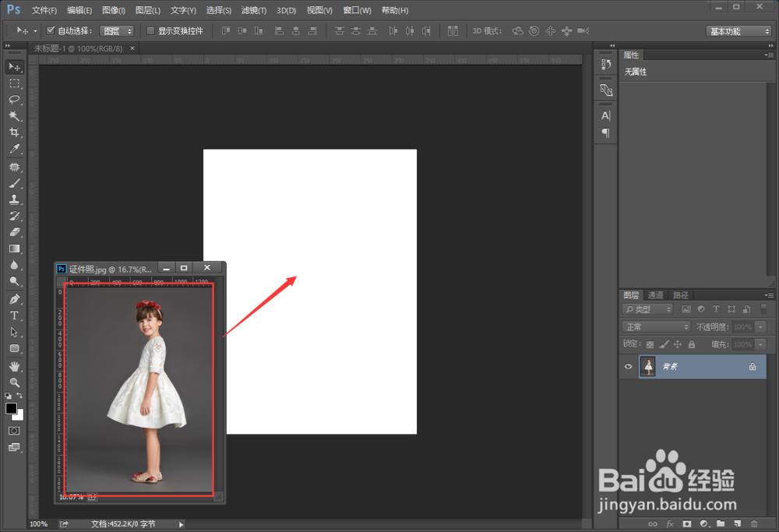Select the Spot Healing Brush tool
Image resolution: width=779 pixels, height=532 pixels.
(x=14, y=167)
